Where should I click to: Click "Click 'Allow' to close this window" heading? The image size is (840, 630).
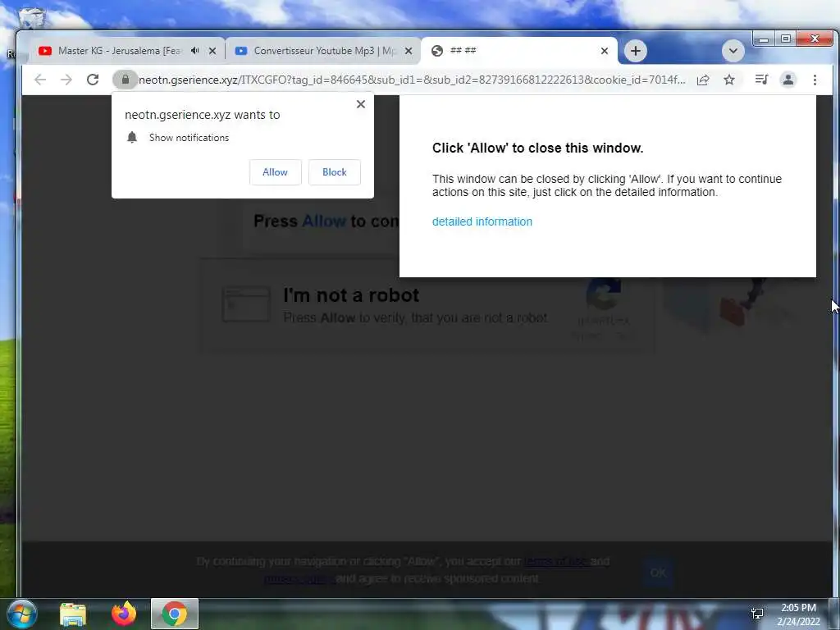point(537,148)
